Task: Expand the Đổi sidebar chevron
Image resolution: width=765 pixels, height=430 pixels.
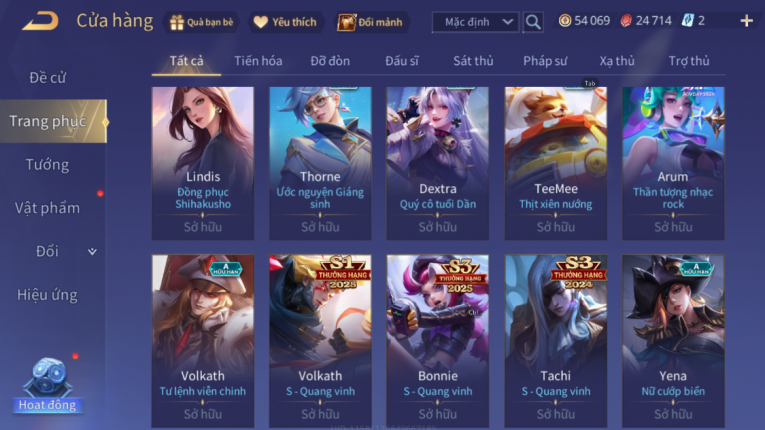Action: coord(92,252)
